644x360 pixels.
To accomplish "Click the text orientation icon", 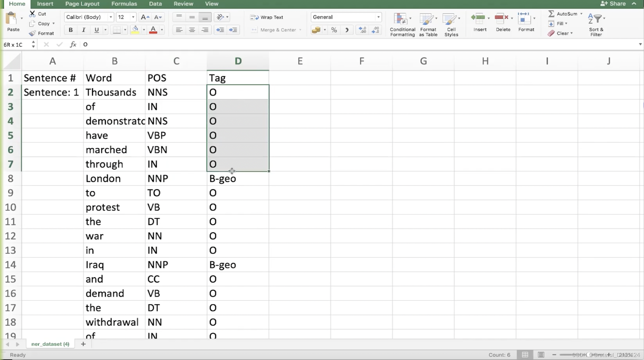I will point(220,17).
